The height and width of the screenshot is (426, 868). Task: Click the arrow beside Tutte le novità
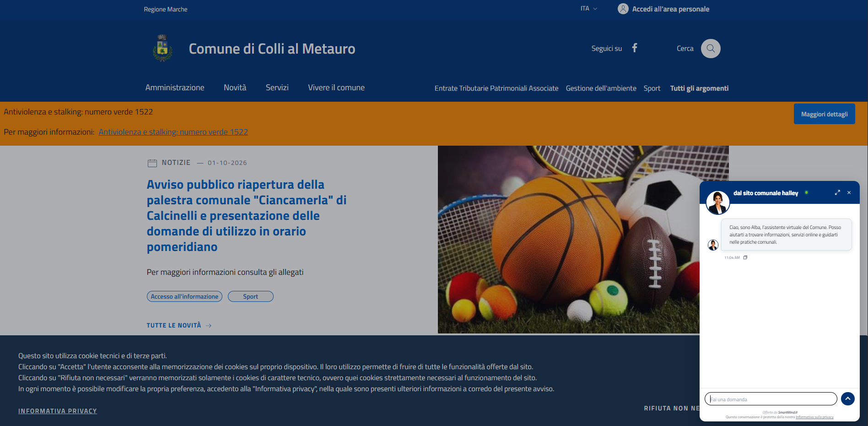209,326
